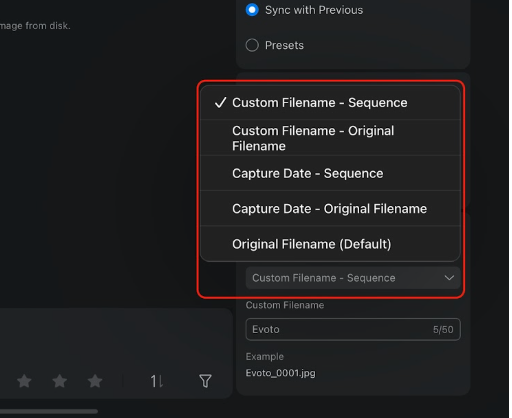The image size is (512, 418).
Task: Choose Capture Date - Sequence option
Action: 330,173
